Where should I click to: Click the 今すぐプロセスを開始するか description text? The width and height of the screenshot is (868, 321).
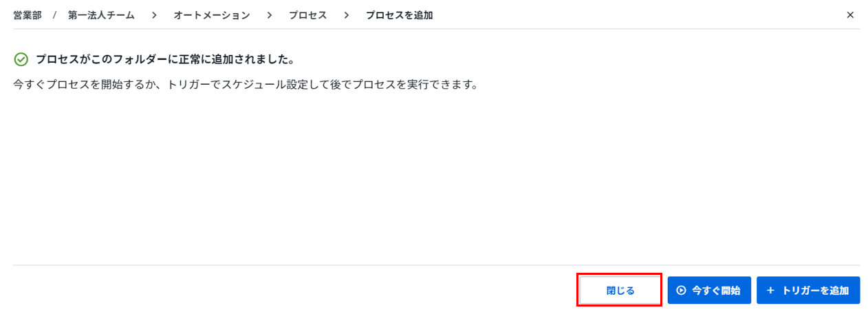(246, 86)
